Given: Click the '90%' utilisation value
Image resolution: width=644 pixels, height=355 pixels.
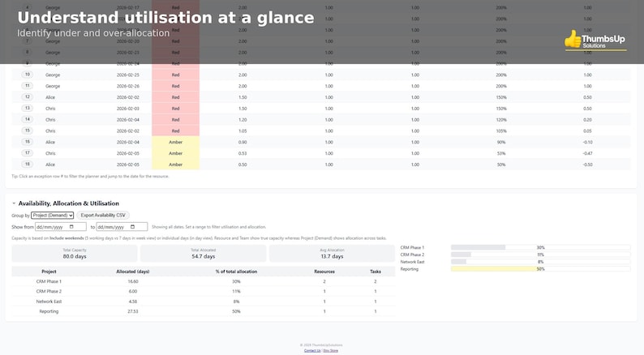Looking at the screenshot, I should (x=501, y=142).
